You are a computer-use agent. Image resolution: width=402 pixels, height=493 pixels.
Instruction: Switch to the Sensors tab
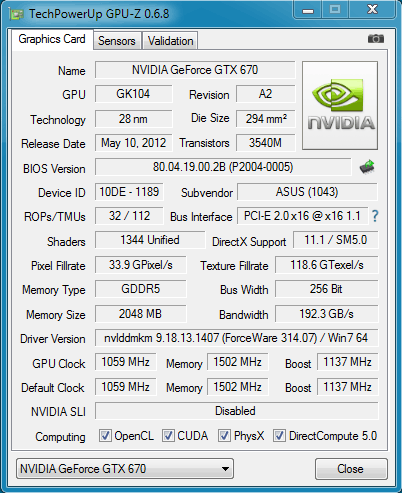pyautogui.click(x=117, y=41)
